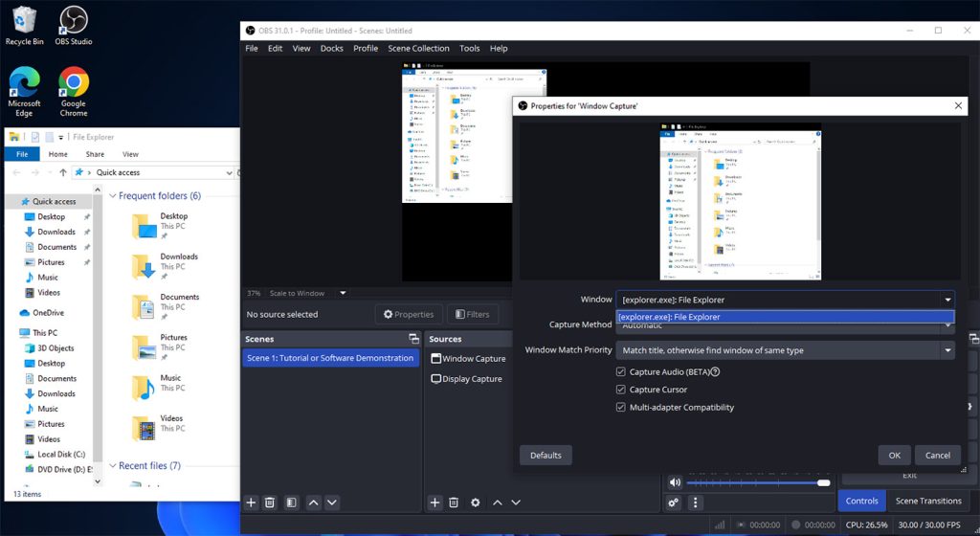Select Music folder in Frequent folders
This screenshot has width=980, height=536.
pyautogui.click(x=158, y=388)
